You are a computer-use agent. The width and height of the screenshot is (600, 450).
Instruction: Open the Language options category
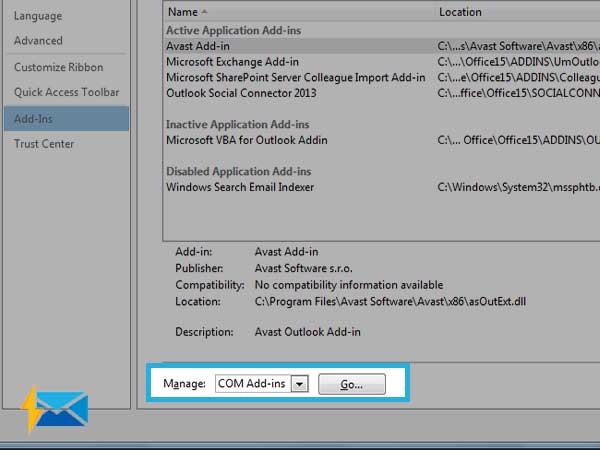click(x=38, y=16)
